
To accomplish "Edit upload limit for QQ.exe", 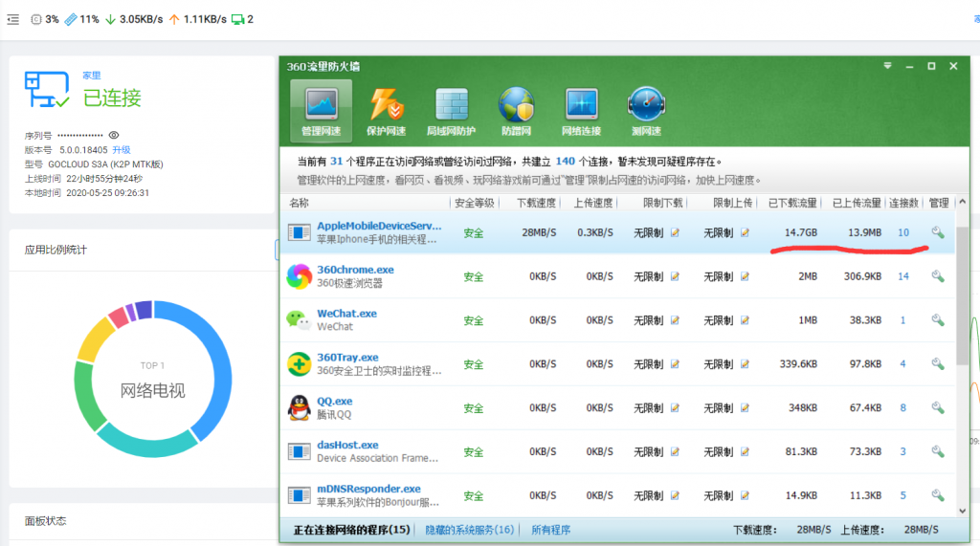I will 745,407.
